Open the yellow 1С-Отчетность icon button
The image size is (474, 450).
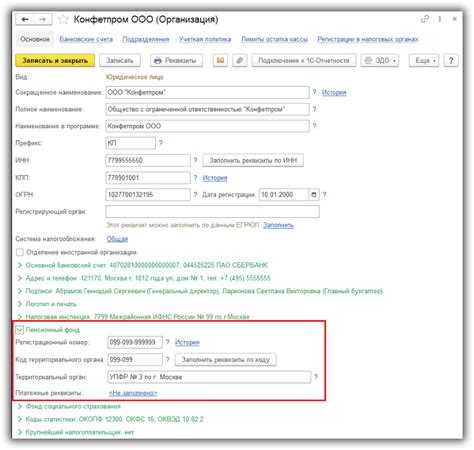click(220, 61)
